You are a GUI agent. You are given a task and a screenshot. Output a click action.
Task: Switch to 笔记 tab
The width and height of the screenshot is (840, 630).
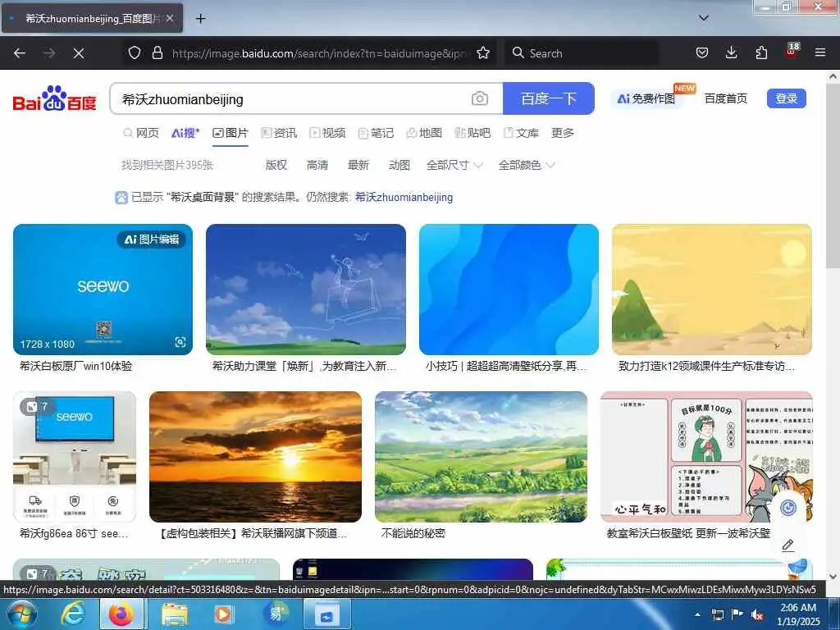pos(376,133)
